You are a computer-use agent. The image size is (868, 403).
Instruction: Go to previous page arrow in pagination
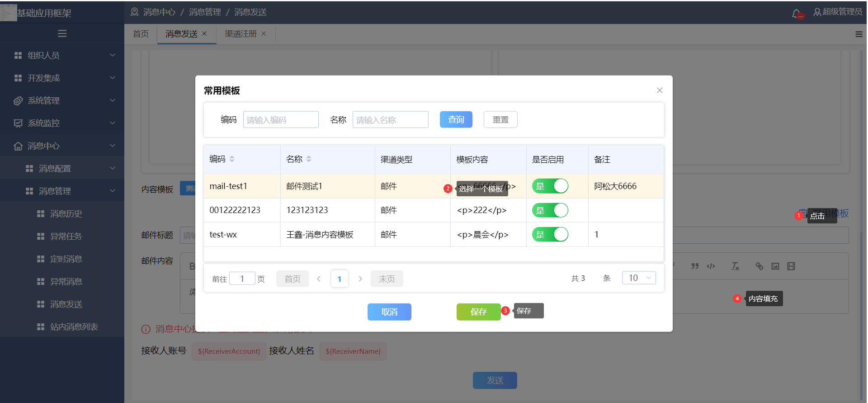(x=319, y=279)
